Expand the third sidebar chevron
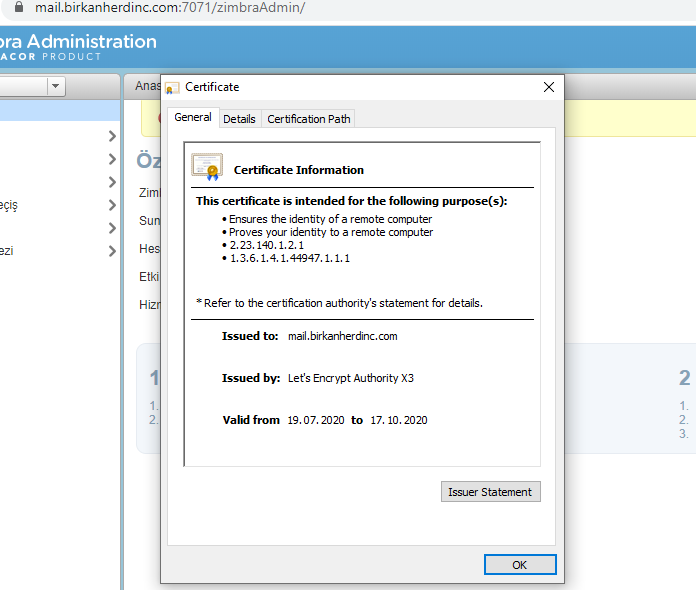The image size is (696, 590). [x=112, y=182]
